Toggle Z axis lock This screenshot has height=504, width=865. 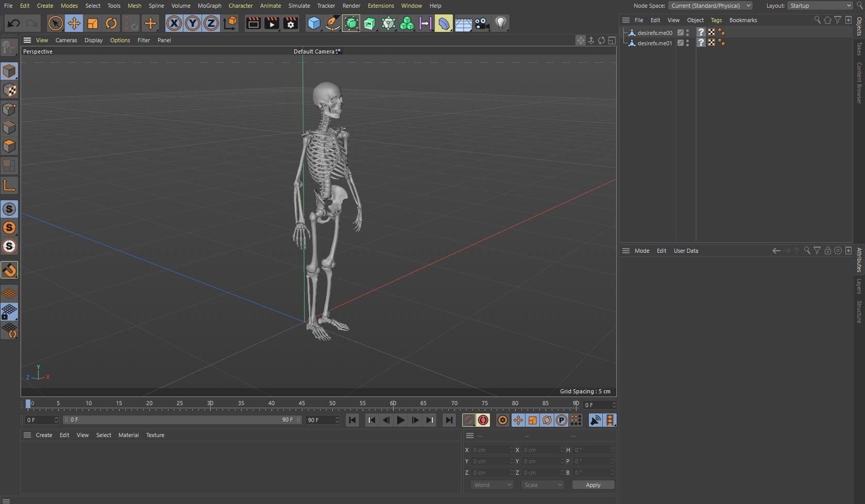tap(211, 23)
